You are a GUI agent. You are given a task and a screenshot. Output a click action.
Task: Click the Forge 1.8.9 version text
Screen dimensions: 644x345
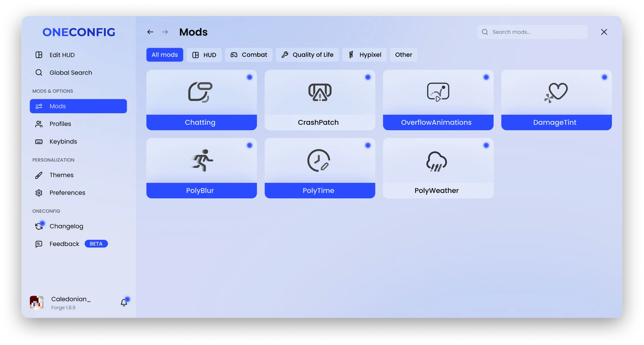click(63, 308)
